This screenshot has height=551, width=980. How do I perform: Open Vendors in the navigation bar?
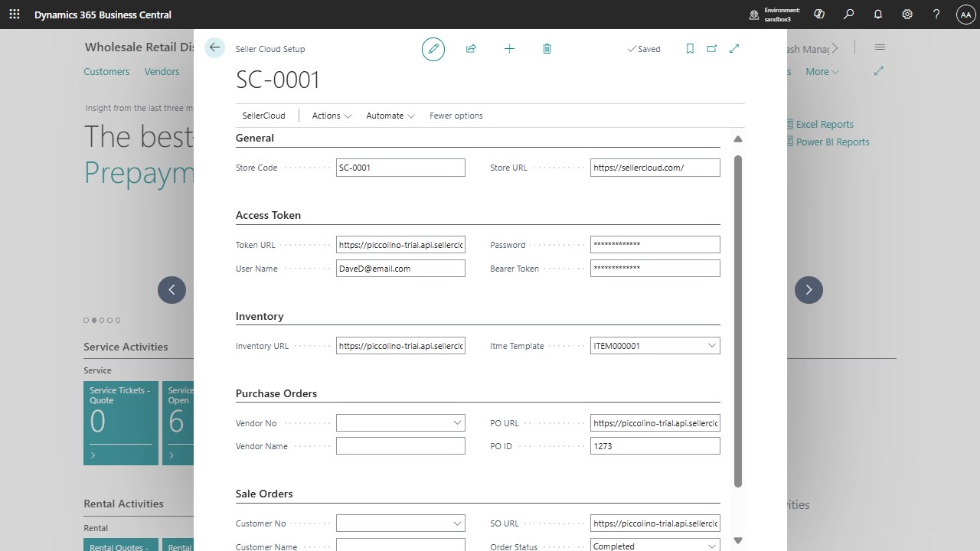162,71
